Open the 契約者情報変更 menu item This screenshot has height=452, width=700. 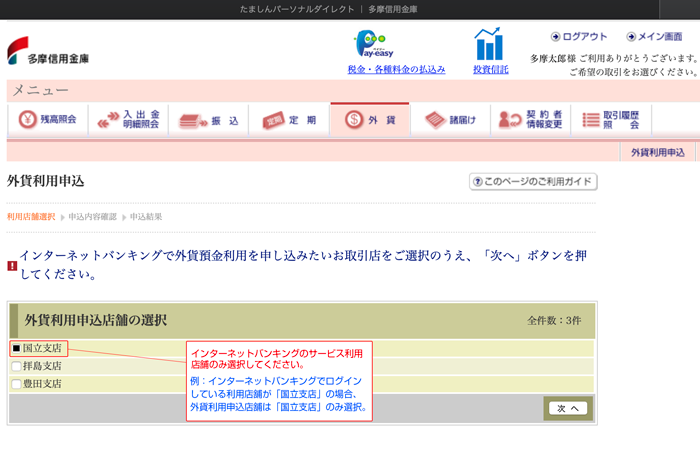pos(531,120)
